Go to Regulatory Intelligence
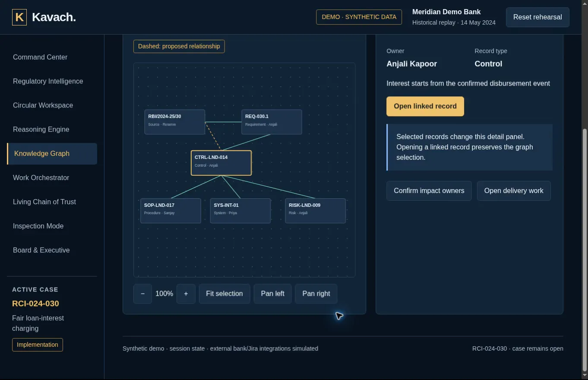Image resolution: width=588 pixels, height=380 pixels. (52, 81)
